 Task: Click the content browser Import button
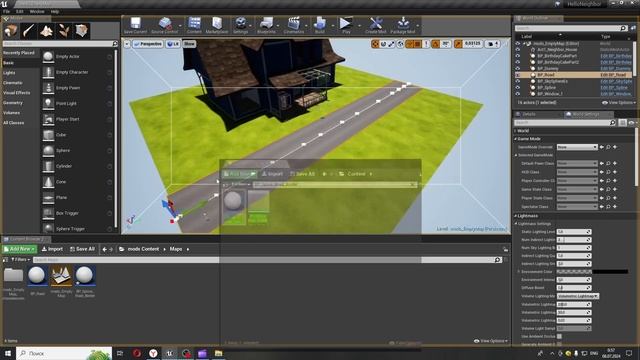point(52,249)
